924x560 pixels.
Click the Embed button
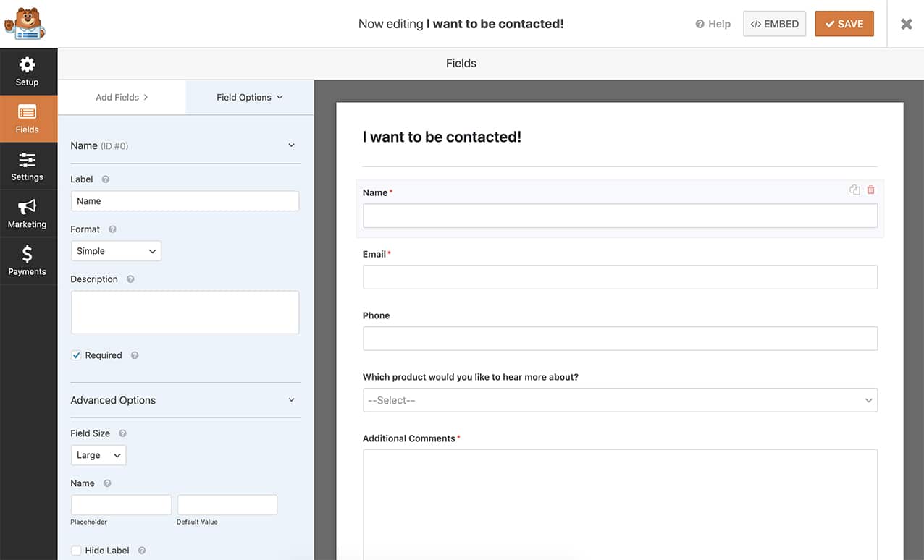tap(774, 24)
